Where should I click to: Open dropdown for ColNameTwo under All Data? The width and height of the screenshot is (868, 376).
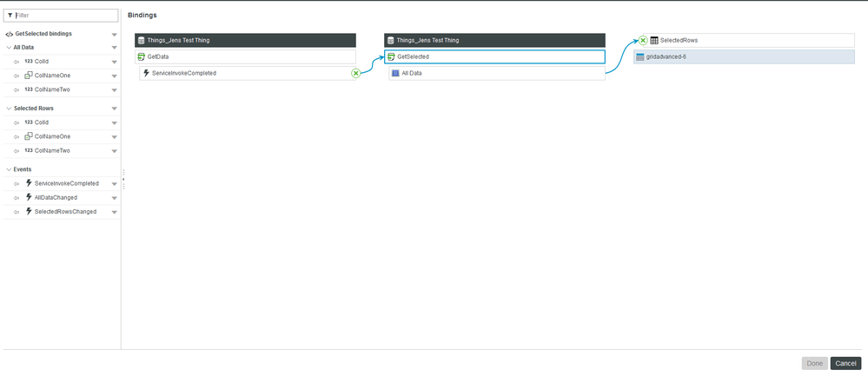(x=114, y=89)
